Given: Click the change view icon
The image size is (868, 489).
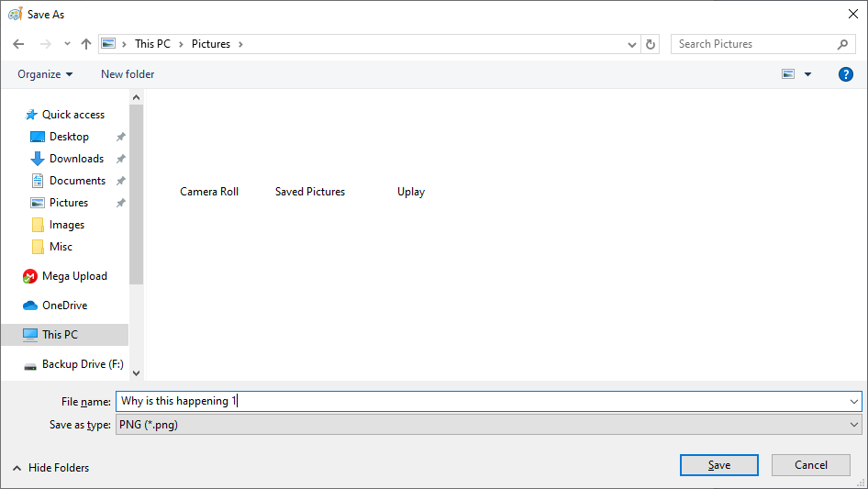Looking at the screenshot, I should pos(788,74).
